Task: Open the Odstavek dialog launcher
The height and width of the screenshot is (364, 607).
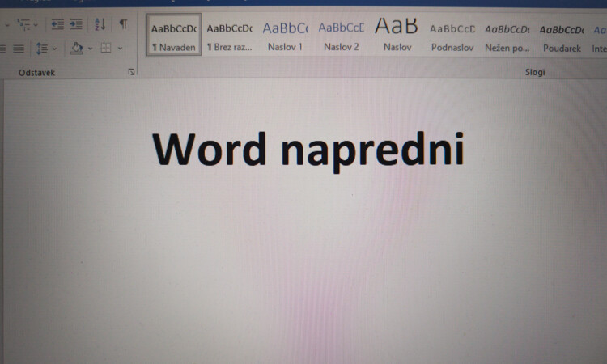Action: click(x=132, y=72)
